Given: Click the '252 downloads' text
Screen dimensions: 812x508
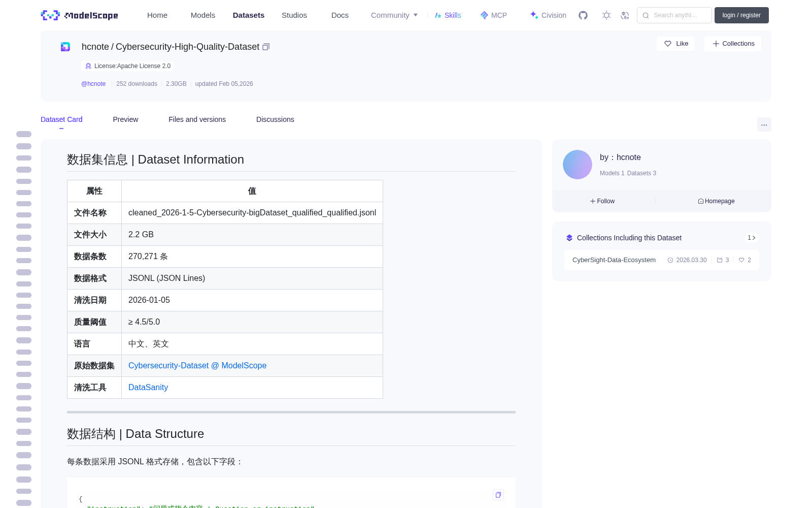Looking at the screenshot, I should 137,84.
